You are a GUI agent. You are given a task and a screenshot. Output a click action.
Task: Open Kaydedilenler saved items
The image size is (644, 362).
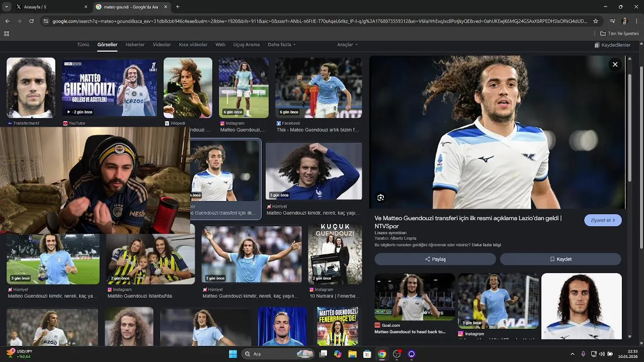click(612, 45)
